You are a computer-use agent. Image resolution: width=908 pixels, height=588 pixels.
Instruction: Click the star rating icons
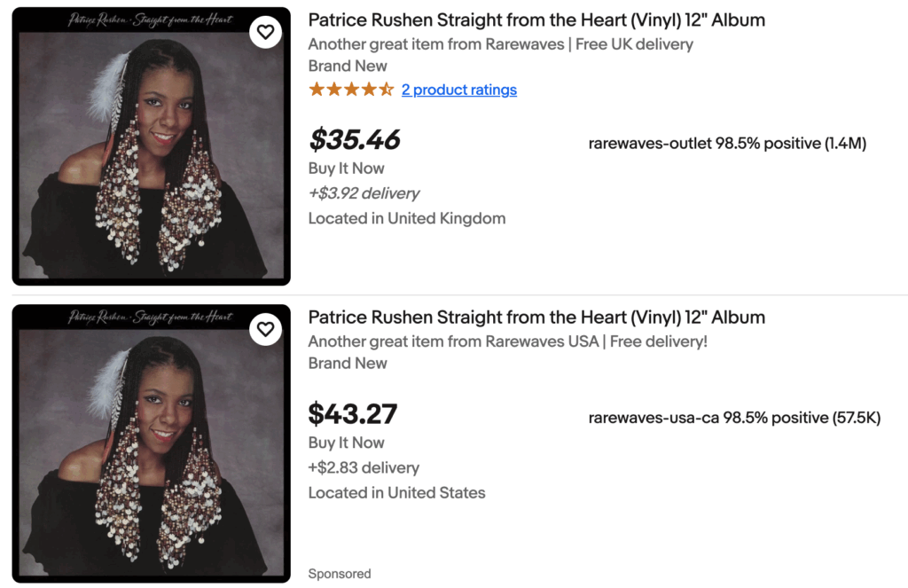click(x=350, y=90)
